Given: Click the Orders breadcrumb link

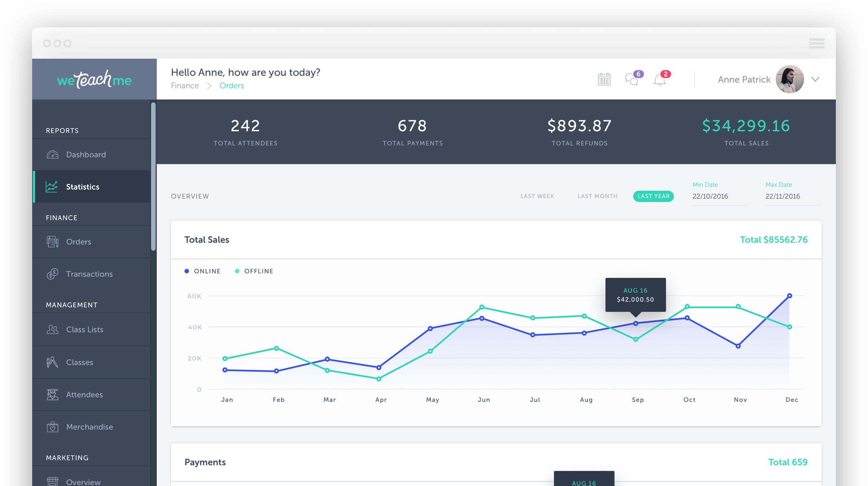Looking at the screenshot, I should click(x=232, y=86).
